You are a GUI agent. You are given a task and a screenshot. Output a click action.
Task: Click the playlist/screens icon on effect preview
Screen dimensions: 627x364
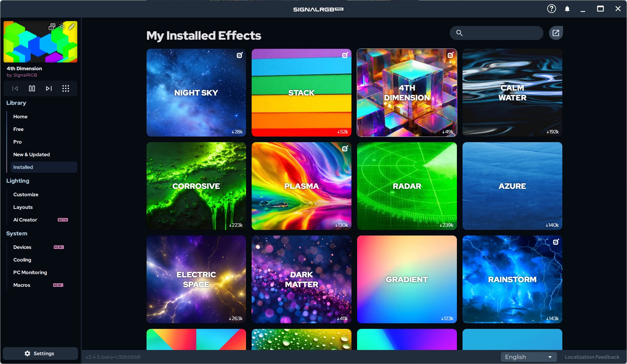(52, 27)
